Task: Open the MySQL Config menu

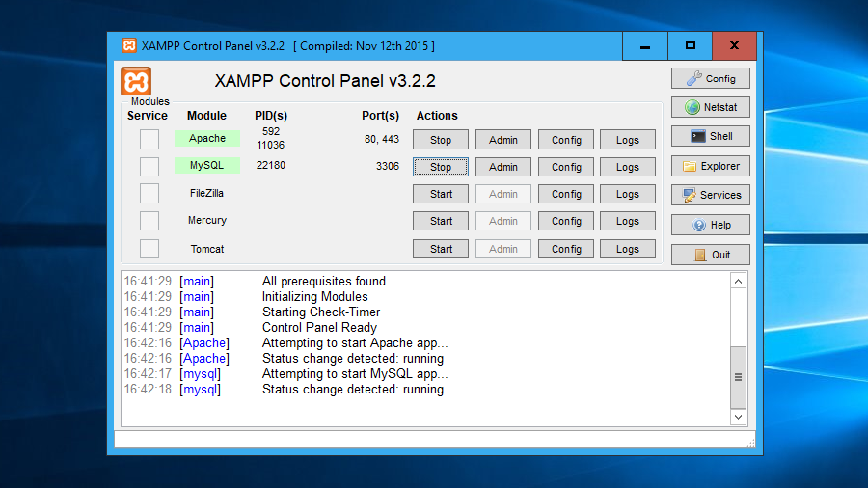Action: (566, 167)
